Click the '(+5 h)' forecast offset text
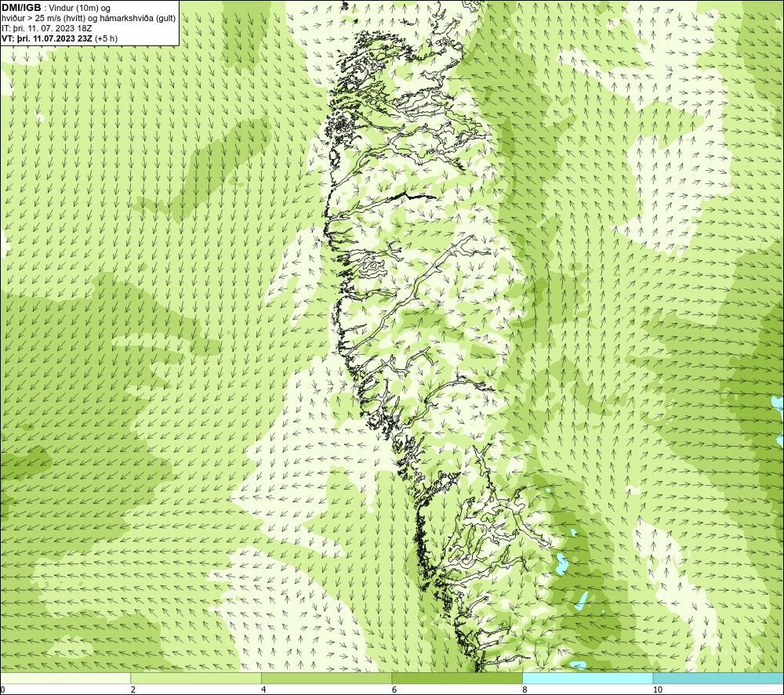Image resolution: width=784 pixels, height=695 pixels. (106, 38)
